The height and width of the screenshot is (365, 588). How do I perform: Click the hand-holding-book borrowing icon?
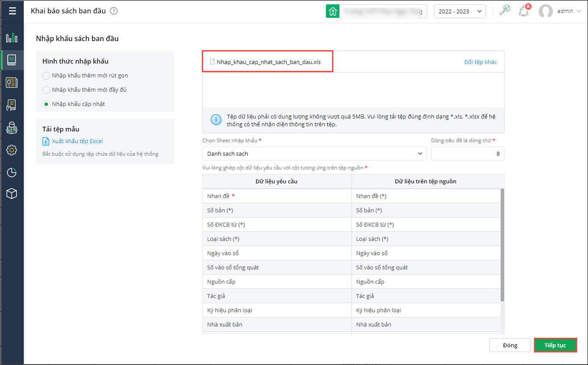point(12,105)
